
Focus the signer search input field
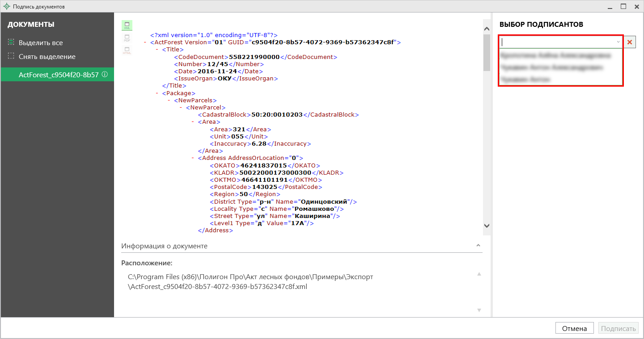click(557, 42)
